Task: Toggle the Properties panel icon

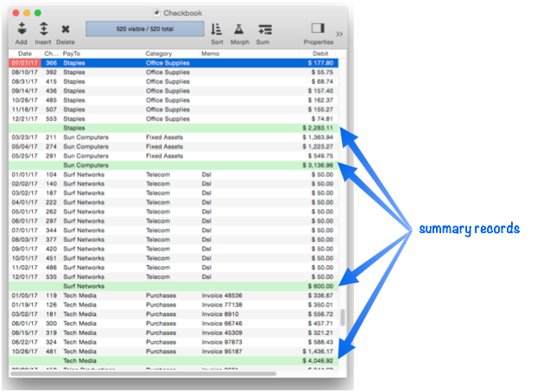Action: [318, 28]
